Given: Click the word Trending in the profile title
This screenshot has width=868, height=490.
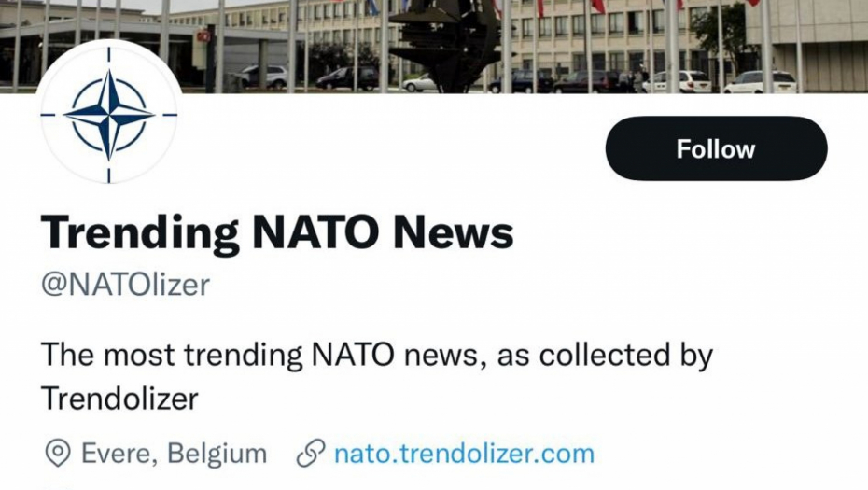Looking at the screenshot, I should [140, 232].
